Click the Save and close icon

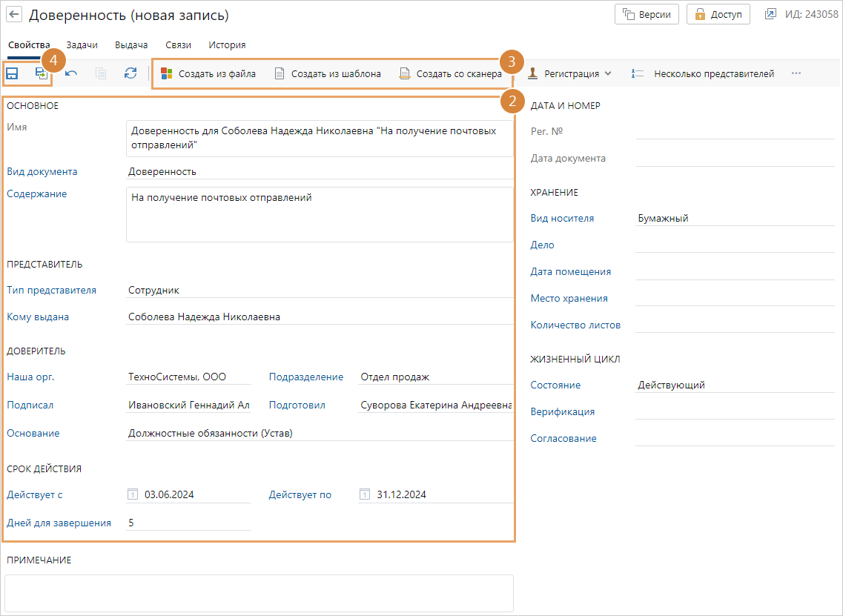pos(41,73)
